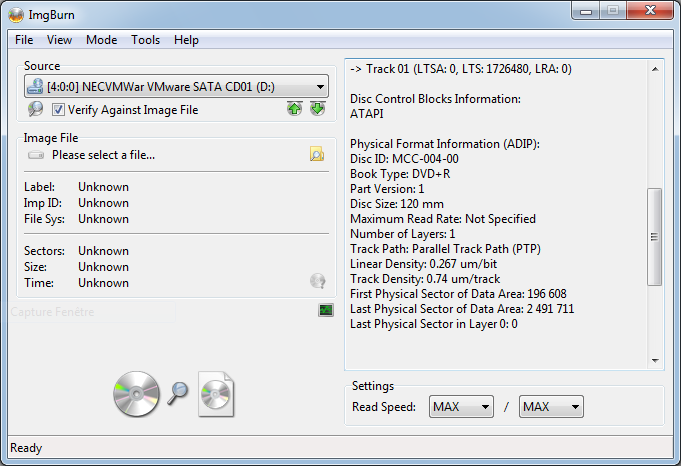The height and width of the screenshot is (466, 681).
Task: Click the 'Ready' status bar text
Action: pyautogui.click(x=26, y=448)
